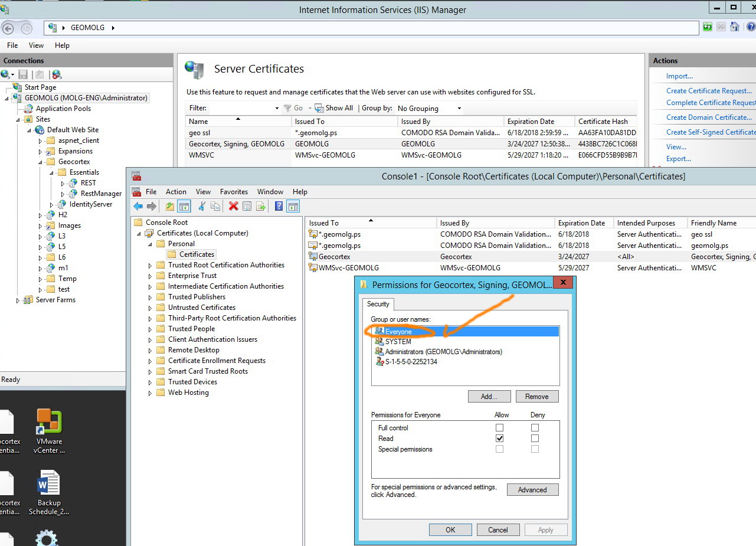Viewport: 756px width, 546px height.
Task: Click OK in the Permissions dialog
Action: coord(450,530)
